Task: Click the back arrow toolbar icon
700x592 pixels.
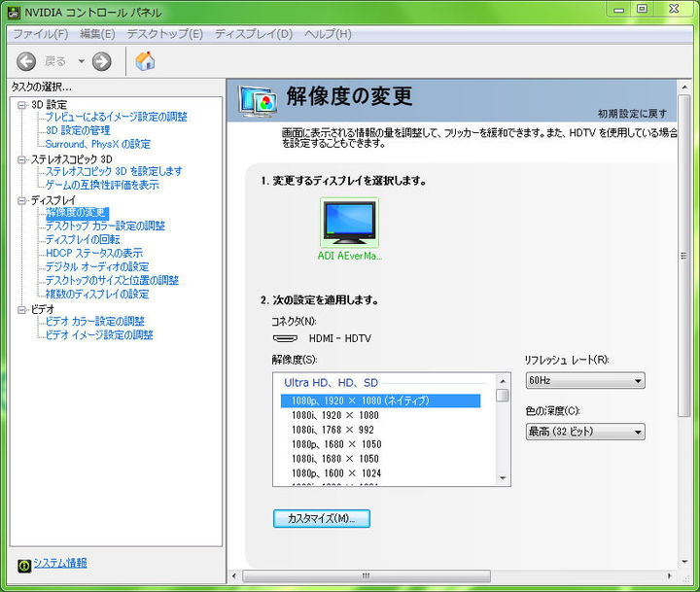Action: tap(26, 61)
